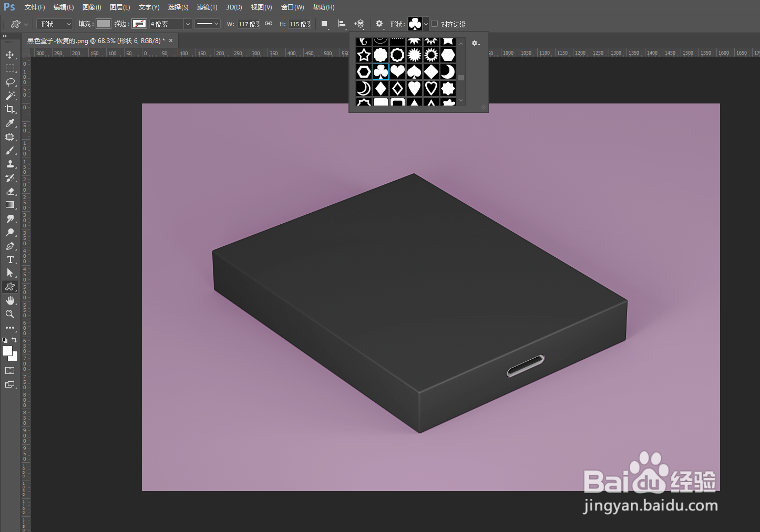760x532 pixels.
Task: Toggle the 对齐边缘 checkbox
Action: point(435,24)
